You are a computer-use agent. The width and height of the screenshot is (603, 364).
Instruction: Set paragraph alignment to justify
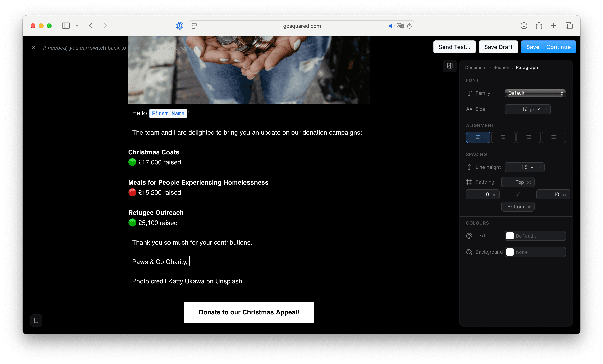[x=553, y=137]
